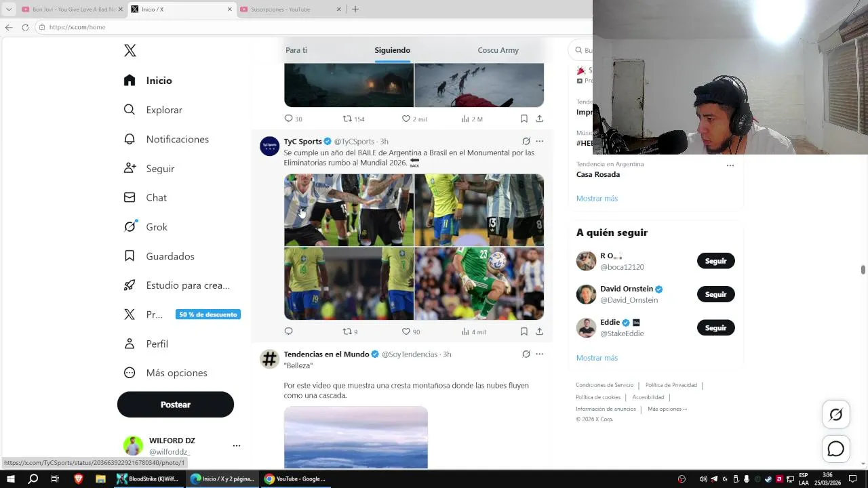Open the goalkeeper number 23 photo
The image size is (868, 488).
click(479, 283)
